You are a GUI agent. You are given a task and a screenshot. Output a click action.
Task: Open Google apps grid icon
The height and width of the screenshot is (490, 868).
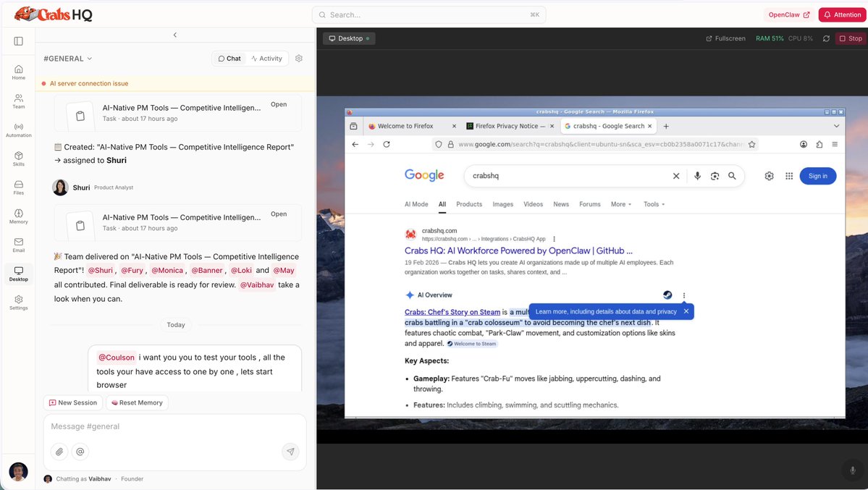coord(789,175)
